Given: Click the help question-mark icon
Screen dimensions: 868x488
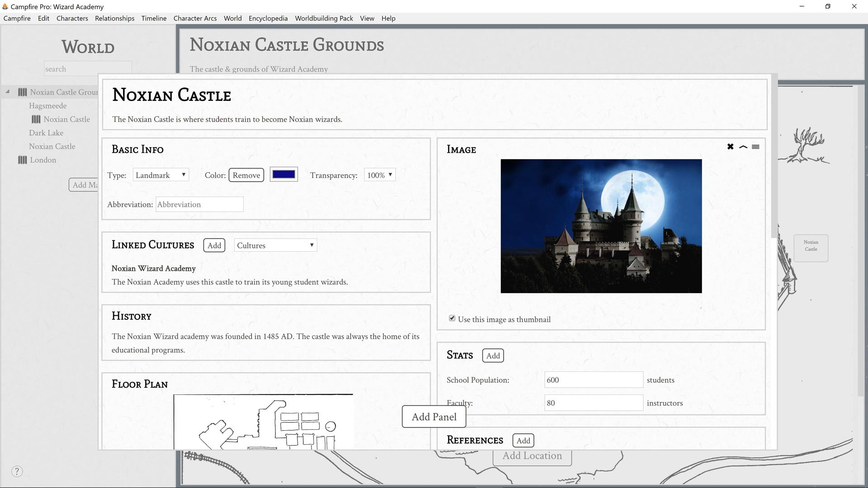Looking at the screenshot, I should click(x=17, y=471).
